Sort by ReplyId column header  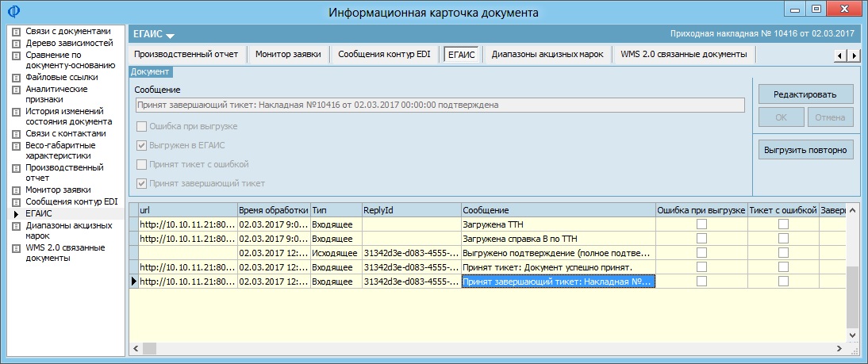point(411,210)
